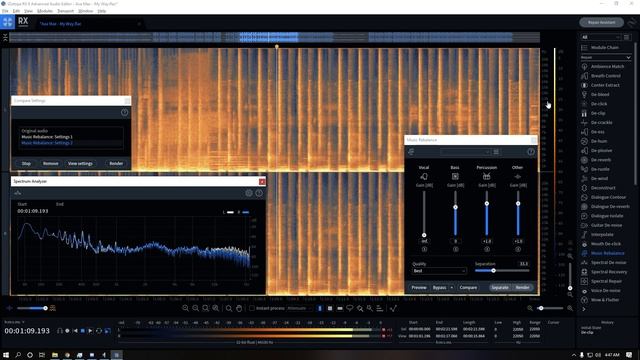Open help in Compare Settings panel

(x=124, y=112)
